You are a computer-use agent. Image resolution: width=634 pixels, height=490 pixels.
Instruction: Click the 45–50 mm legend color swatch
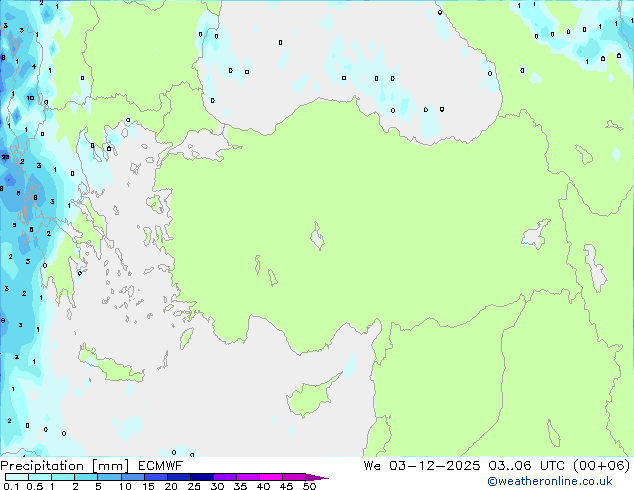[294, 477]
